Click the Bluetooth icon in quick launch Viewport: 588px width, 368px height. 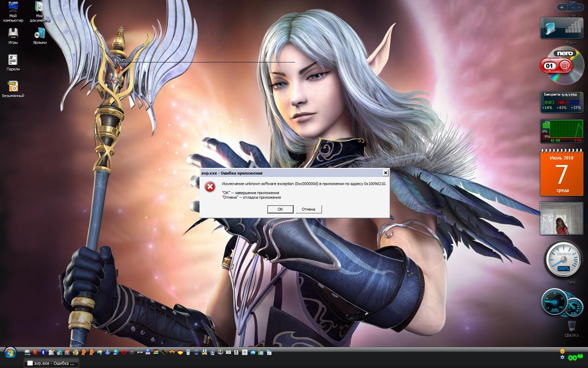(43, 352)
